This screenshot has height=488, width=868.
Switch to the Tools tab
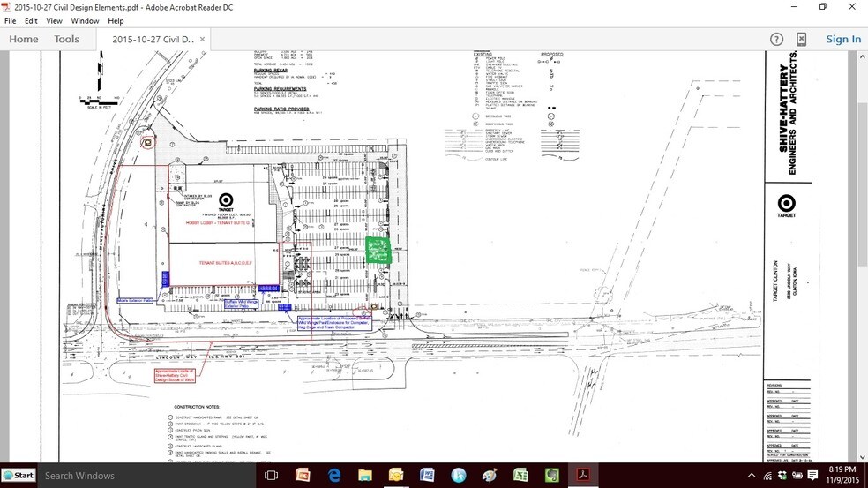pyautogui.click(x=67, y=39)
